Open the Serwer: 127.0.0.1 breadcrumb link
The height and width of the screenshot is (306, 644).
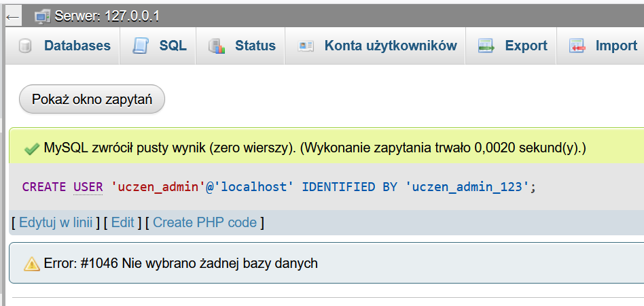click(107, 16)
